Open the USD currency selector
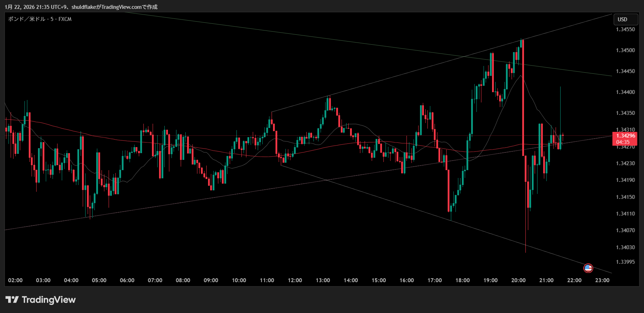Viewport: 644px width, 313px height. click(x=625, y=19)
